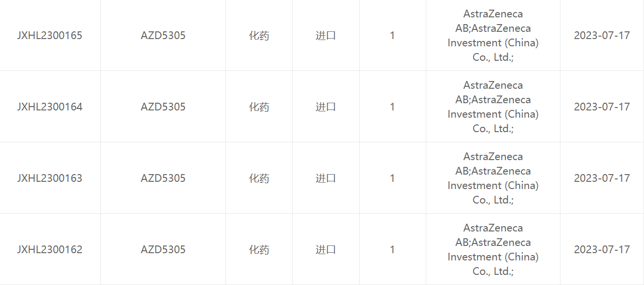Open record JXHL2300163

[x=50, y=178]
